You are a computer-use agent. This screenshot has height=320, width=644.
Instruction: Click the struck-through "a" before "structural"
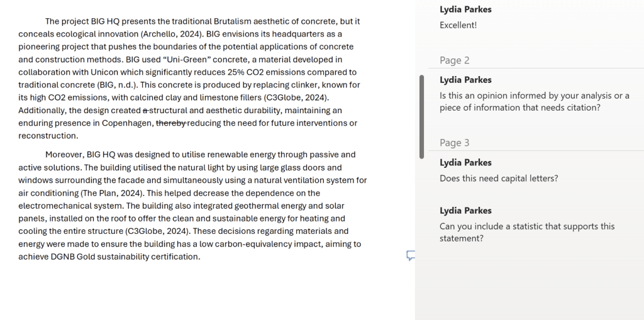(x=145, y=111)
